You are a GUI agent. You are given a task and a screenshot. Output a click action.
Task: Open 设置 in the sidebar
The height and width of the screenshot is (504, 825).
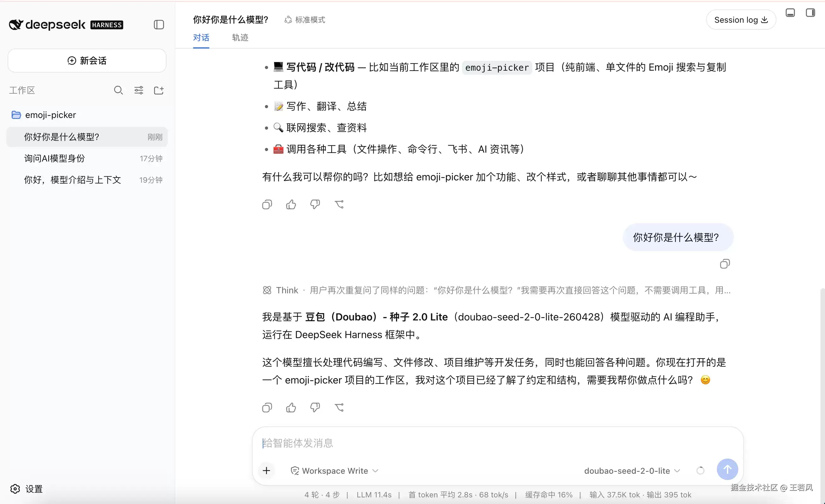coord(27,489)
